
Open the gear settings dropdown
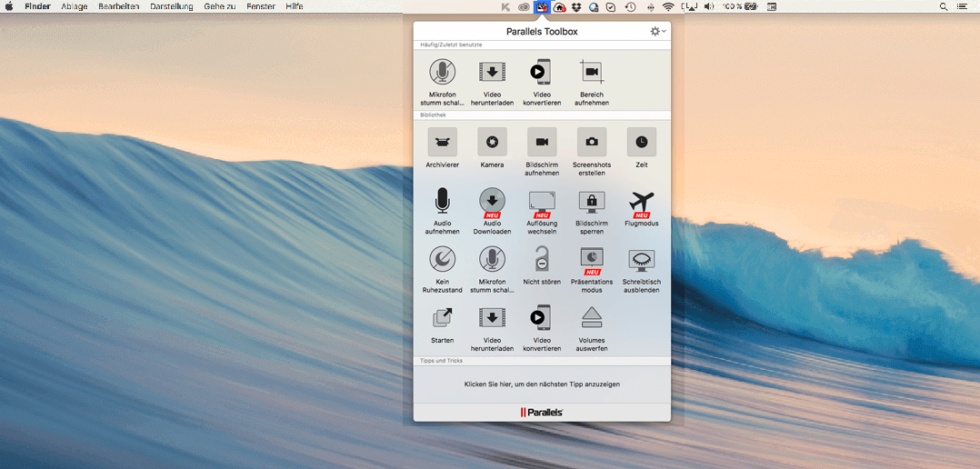coord(657,32)
